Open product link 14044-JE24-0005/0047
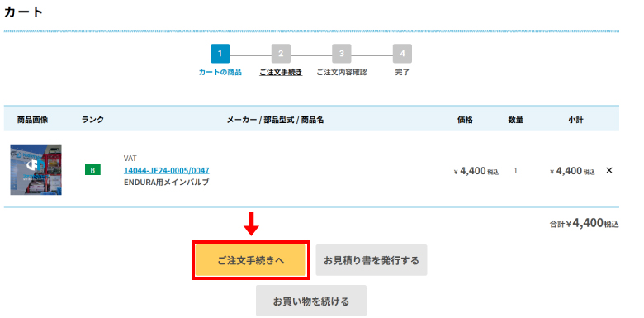 coord(166,170)
